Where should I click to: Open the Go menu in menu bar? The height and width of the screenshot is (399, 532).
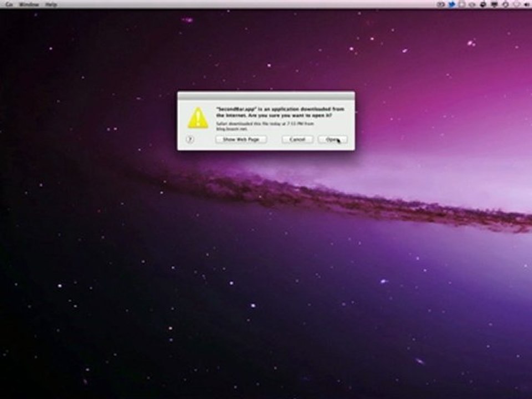(9, 4)
